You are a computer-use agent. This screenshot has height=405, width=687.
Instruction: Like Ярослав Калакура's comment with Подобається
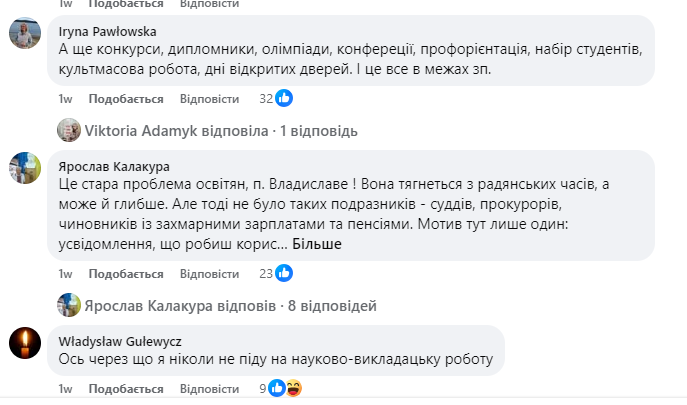click(126, 274)
